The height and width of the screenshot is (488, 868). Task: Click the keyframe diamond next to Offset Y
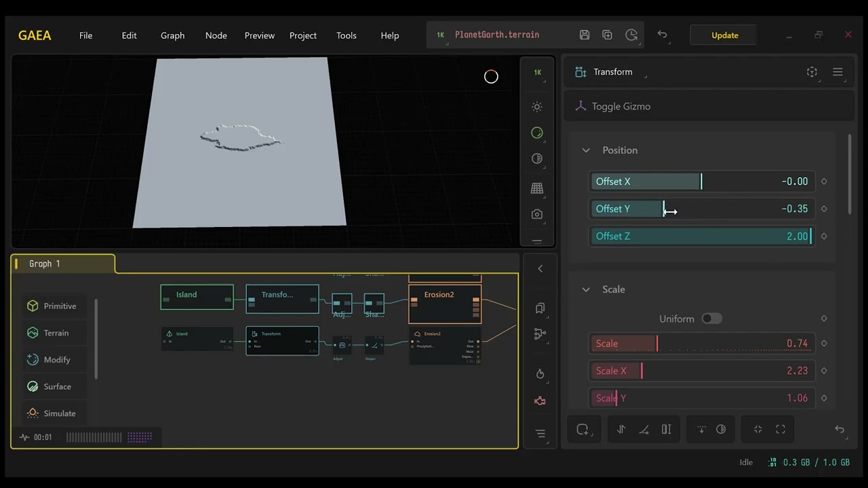pyautogui.click(x=824, y=209)
